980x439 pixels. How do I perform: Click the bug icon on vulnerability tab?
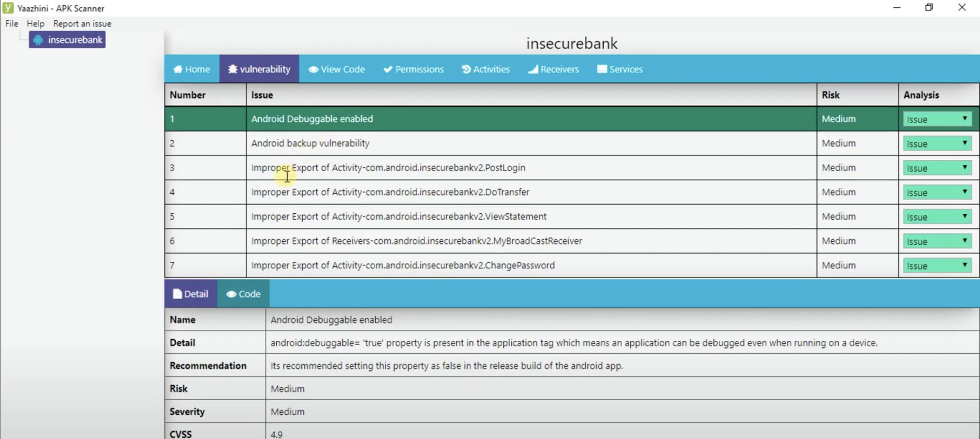tap(232, 69)
